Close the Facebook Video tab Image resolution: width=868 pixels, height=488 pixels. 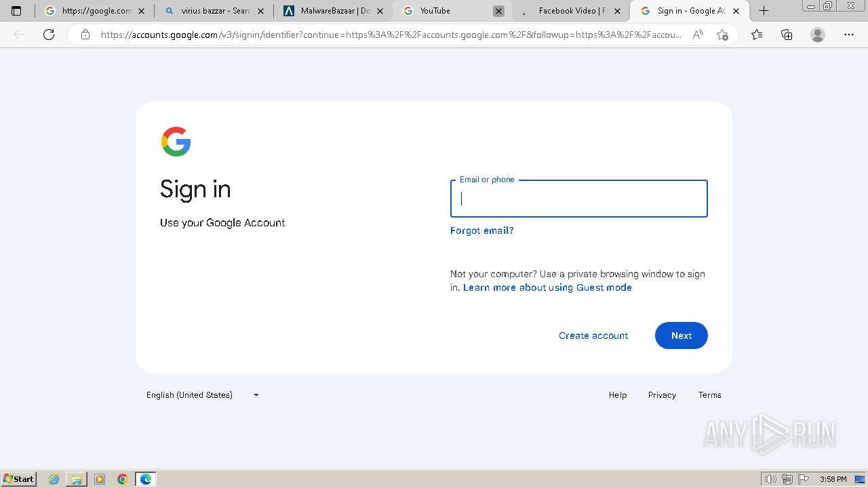tap(617, 11)
